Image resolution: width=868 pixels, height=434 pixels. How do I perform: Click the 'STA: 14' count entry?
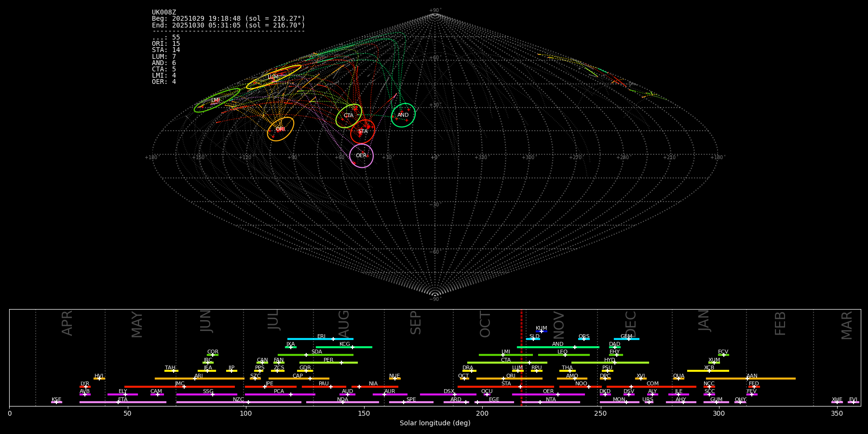tap(166, 50)
